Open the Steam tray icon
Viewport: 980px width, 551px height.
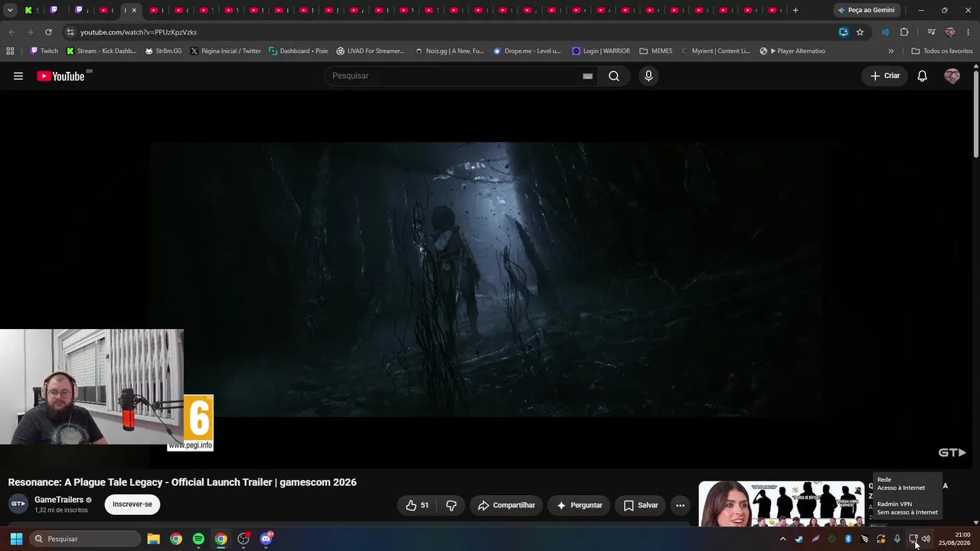coord(799,539)
